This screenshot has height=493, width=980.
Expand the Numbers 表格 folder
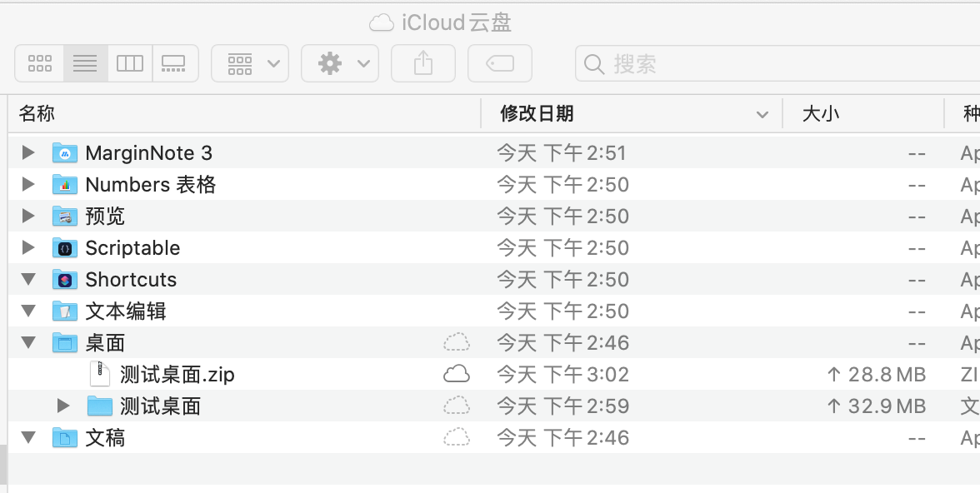pos(28,185)
